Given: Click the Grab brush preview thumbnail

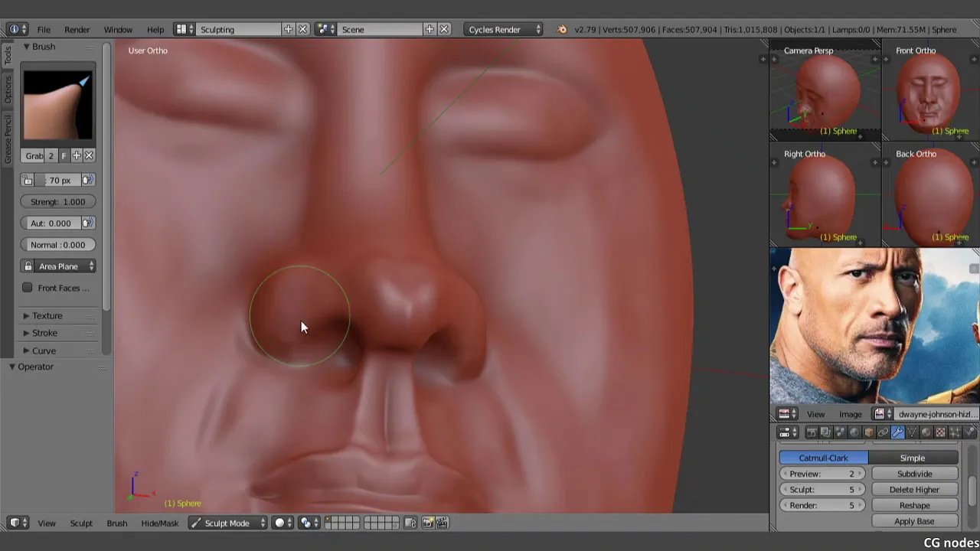Looking at the screenshot, I should pos(57,105).
